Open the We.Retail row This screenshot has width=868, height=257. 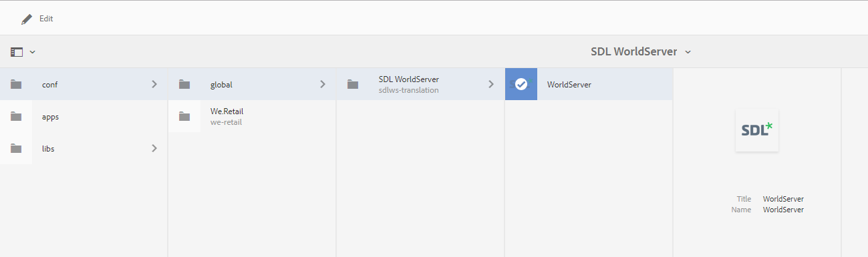click(252, 116)
